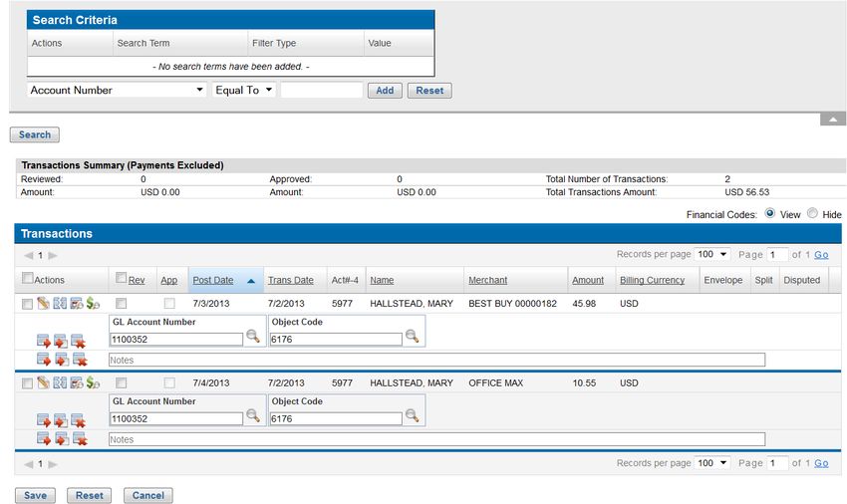
Task: Click the dollar-sign lookup icon in BEST BUY row
Action: click(93, 303)
